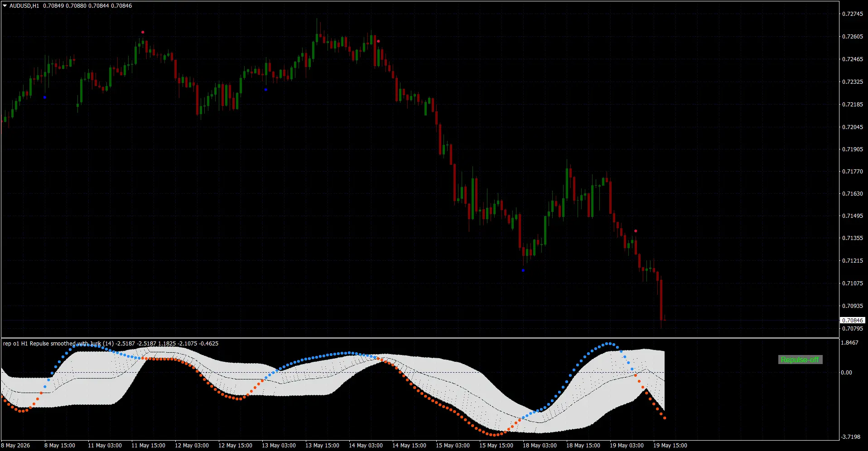Click the 14 May 15:00 time label
The width and height of the screenshot is (868, 451).
(x=409, y=446)
